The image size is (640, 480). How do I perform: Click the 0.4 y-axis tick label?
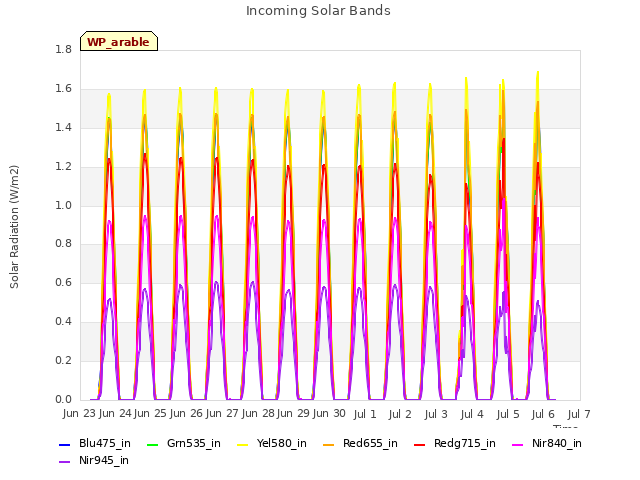click(x=63, y=322)
